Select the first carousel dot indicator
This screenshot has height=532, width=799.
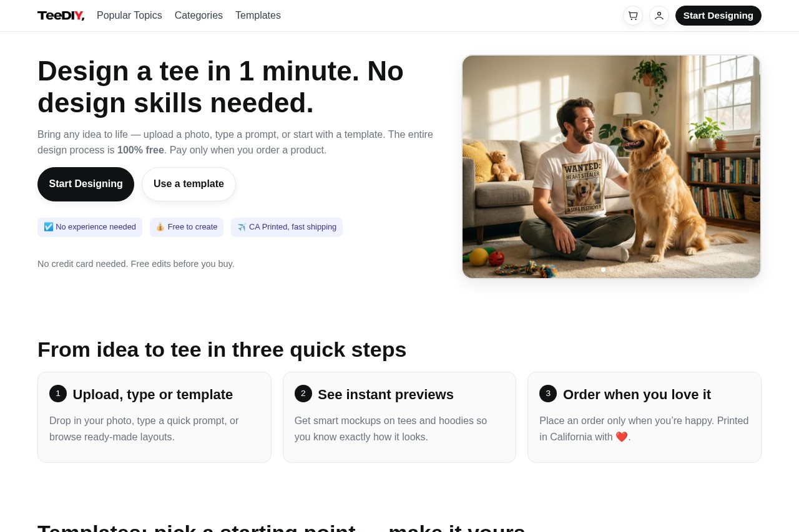point(603,269)
